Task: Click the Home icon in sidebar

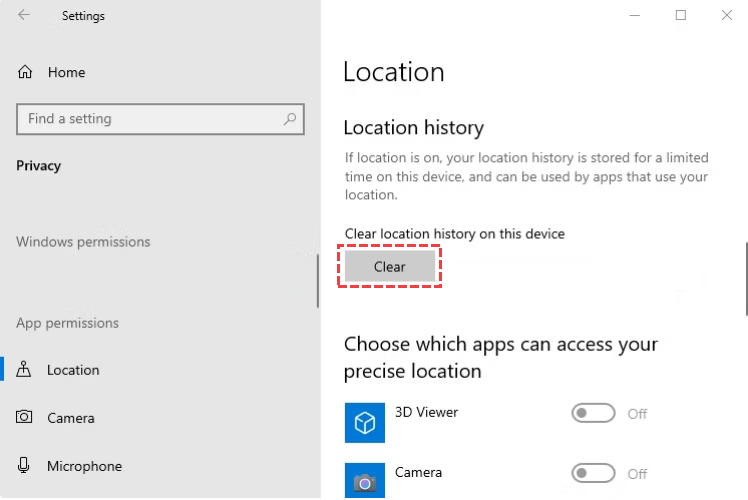Action: coord(26,73)
